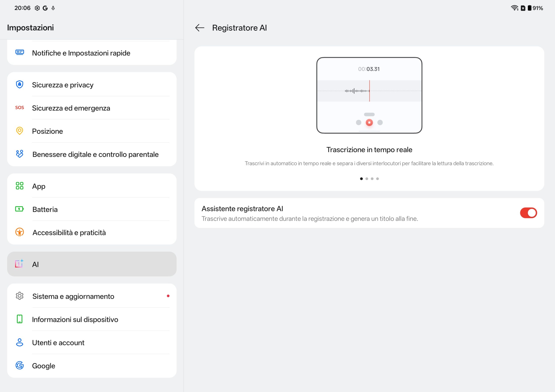Jump to second carousel page dot

(367, 179)
